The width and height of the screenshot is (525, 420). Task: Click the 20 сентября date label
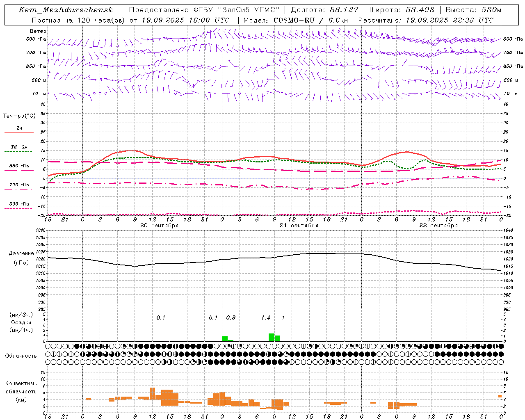(x=159, y=226)
